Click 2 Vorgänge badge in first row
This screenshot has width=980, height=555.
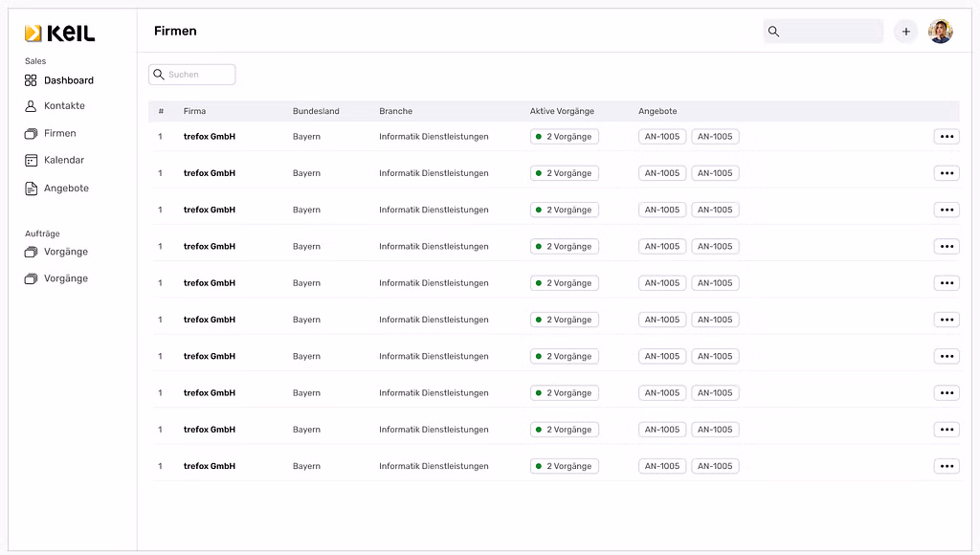(565, 136)
